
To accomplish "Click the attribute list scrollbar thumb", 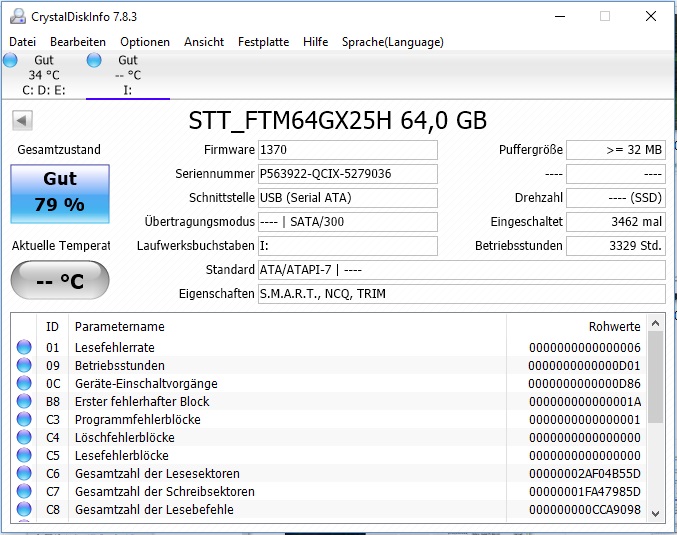I will (x=655, y=377).
